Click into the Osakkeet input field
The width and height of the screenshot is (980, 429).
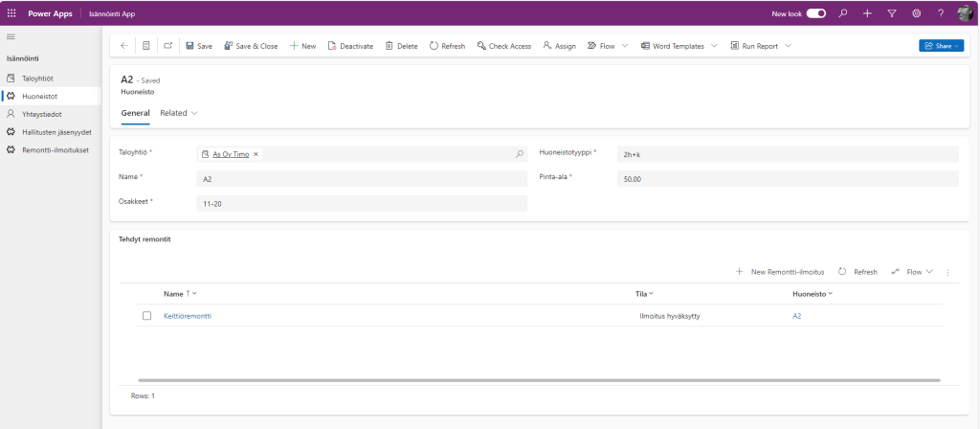361,203
